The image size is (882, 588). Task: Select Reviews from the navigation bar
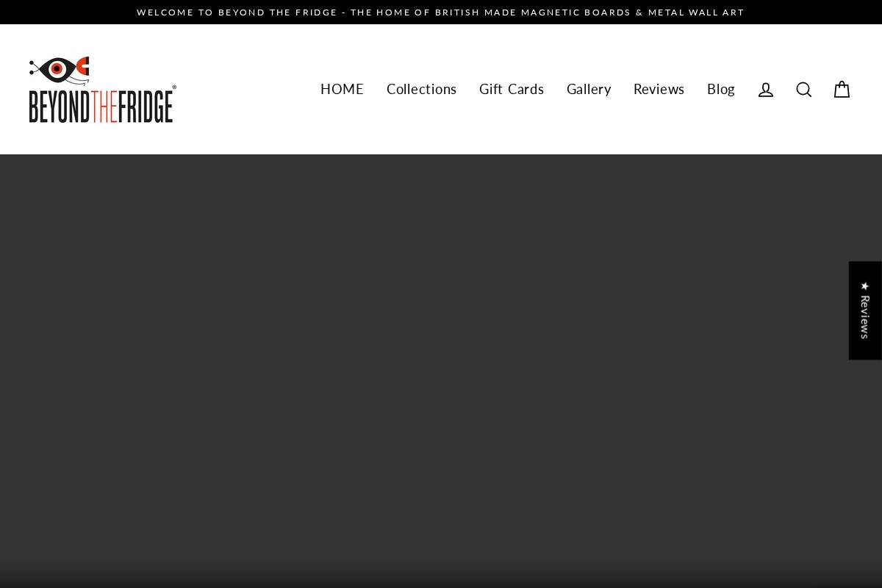pos(659,89)
